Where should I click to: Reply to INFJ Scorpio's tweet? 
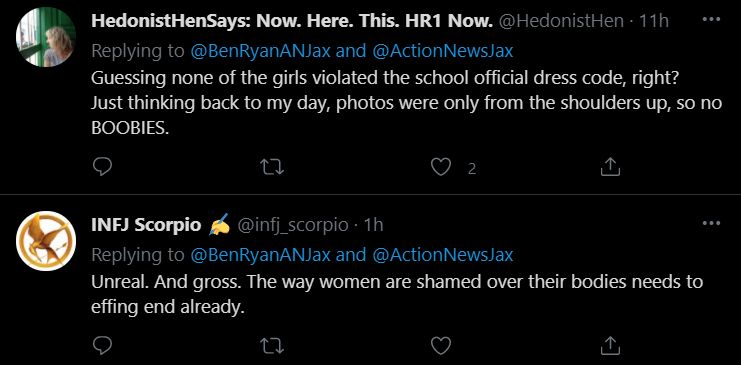tap(102, 346)
